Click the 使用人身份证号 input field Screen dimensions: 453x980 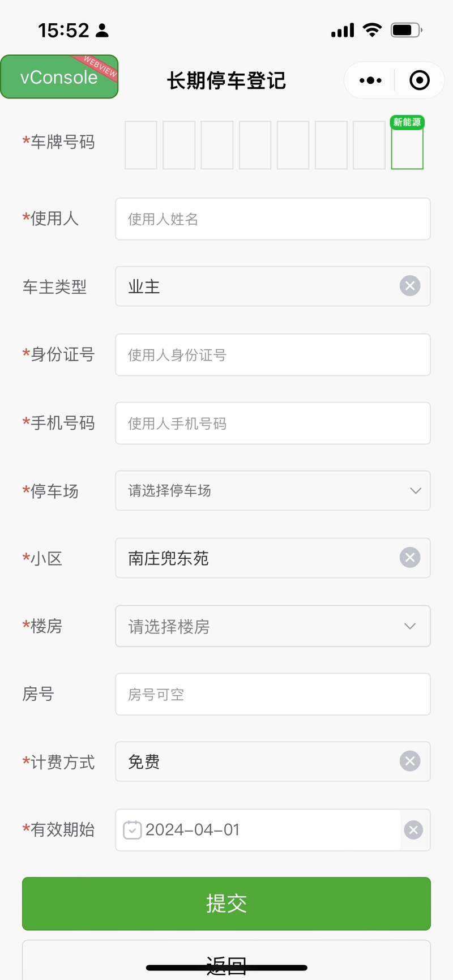(x=272, y=355)
